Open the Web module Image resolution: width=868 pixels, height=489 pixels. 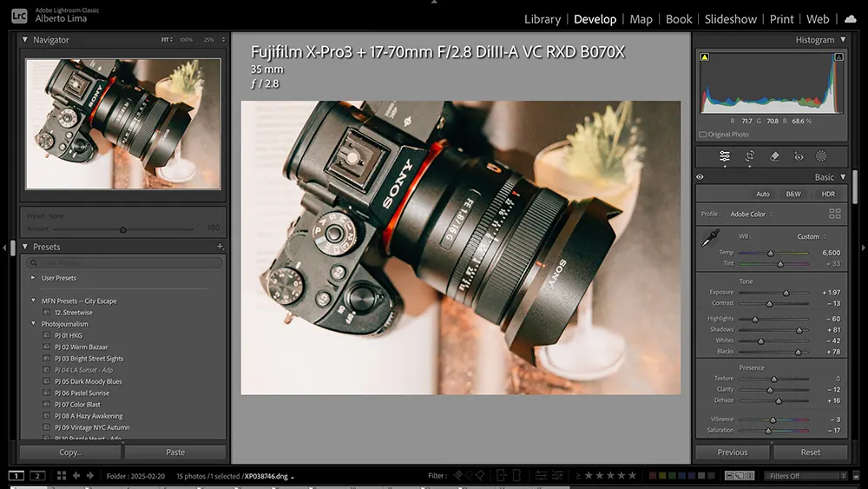[x=818, y=19]
